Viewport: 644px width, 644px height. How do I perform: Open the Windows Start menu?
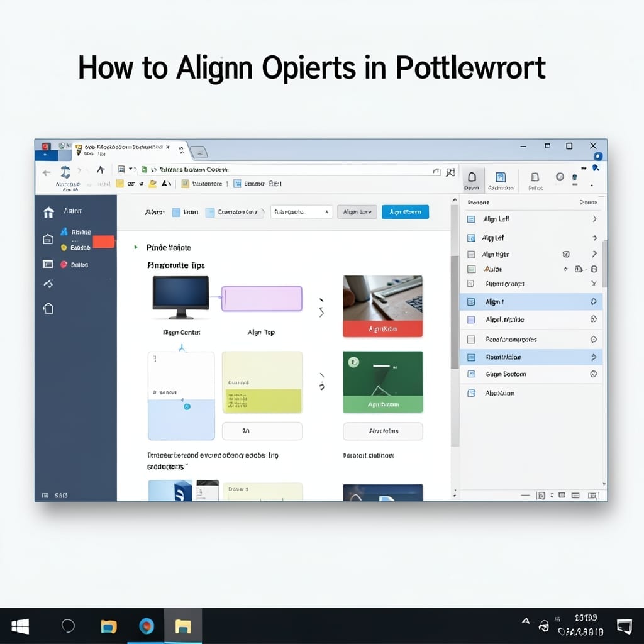click(x=20, y=626)
